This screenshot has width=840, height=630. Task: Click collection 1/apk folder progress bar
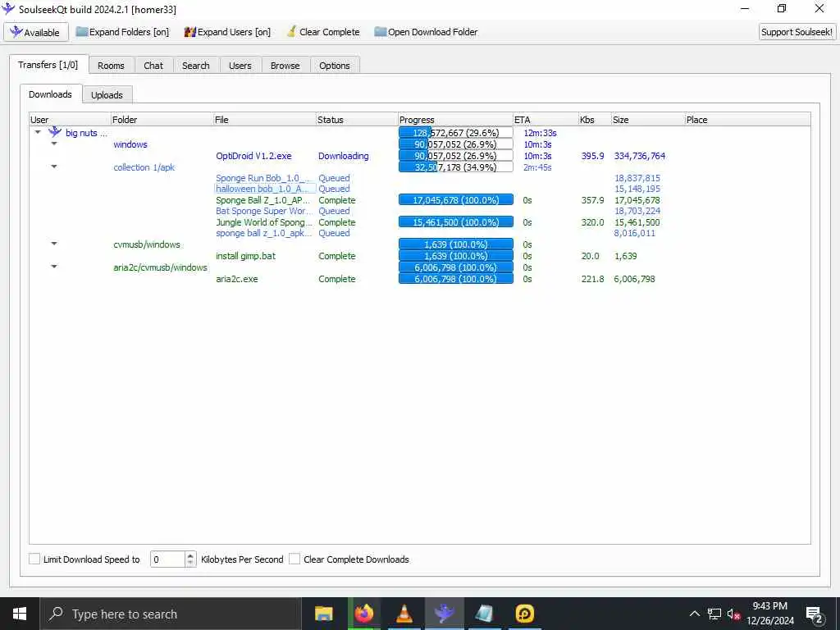[456, 167]
